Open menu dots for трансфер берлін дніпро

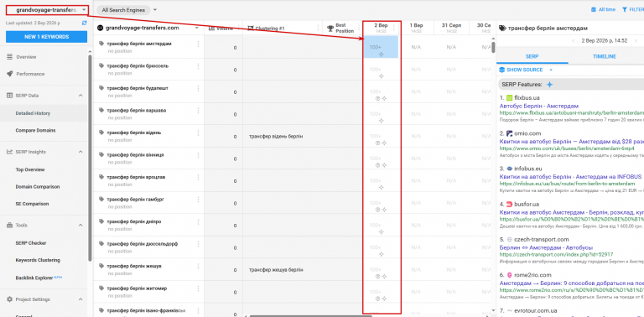click(x=199, y=221)
